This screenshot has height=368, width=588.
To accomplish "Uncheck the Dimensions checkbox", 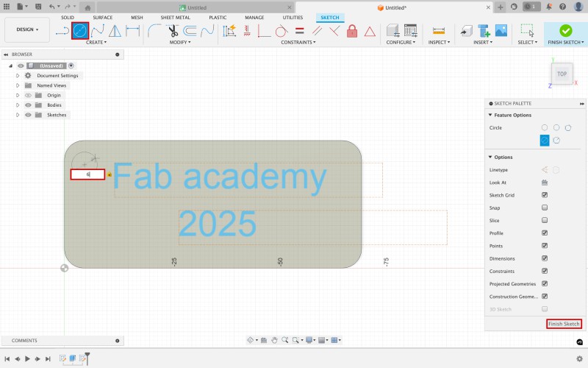I will (x=545, y=258).
